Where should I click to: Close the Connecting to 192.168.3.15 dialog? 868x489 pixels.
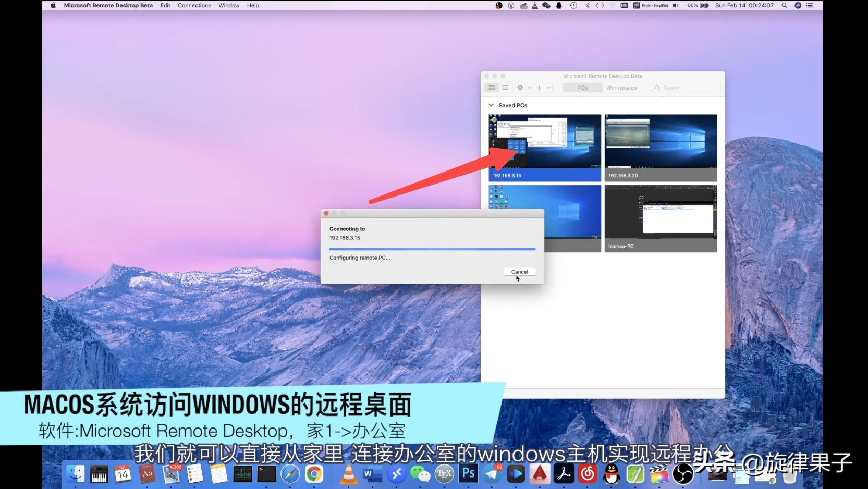click(x=326, y=213)
